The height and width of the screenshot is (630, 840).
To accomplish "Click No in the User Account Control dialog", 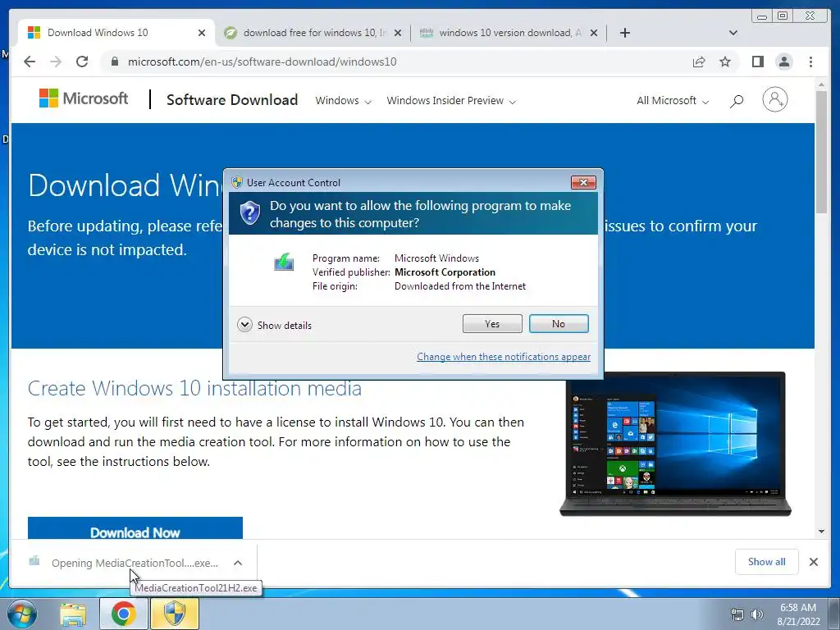I will click(x=558, y=323).
